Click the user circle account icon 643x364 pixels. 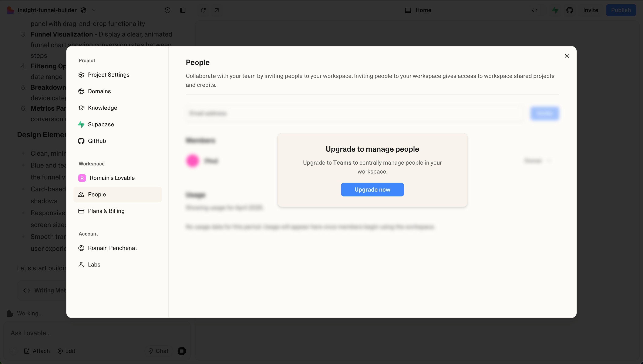81,248
